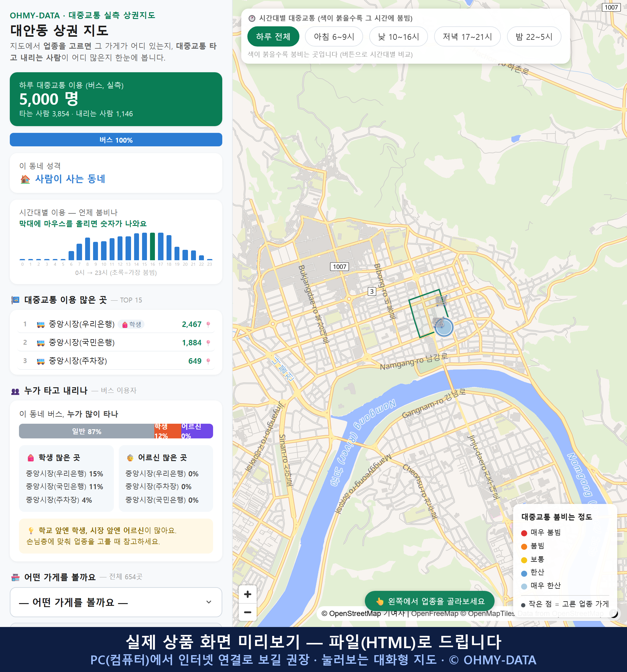Click the orange 학생 12% bar segment

tap(167, 431)
